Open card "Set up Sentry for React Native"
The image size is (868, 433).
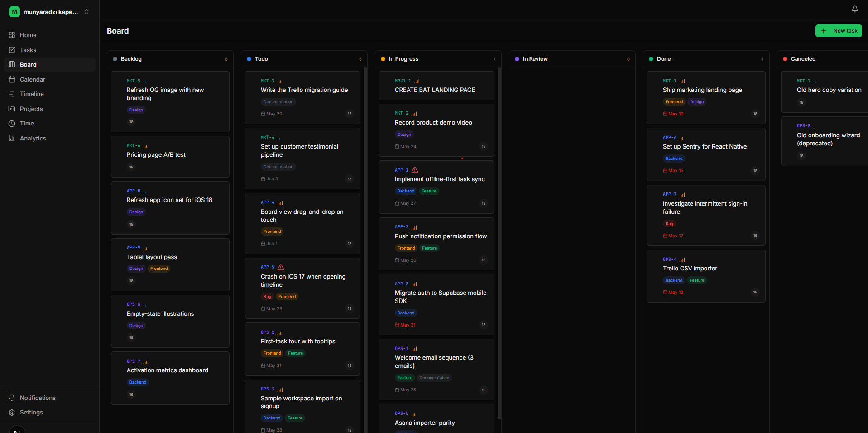point(706,154)
